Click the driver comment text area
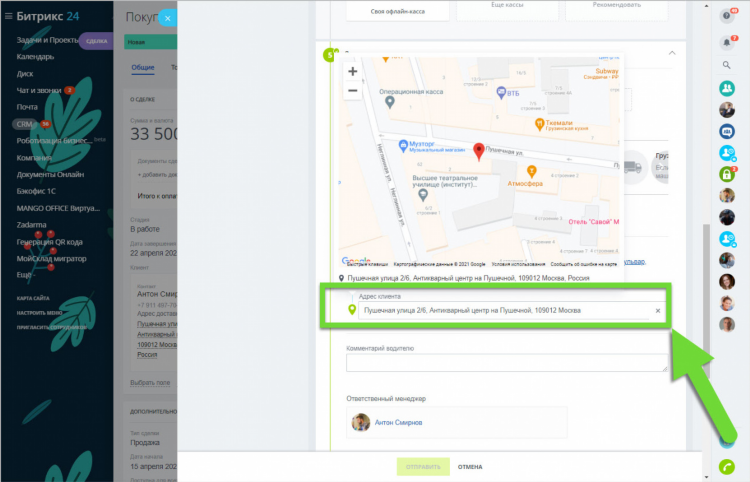 pos(507,363)
